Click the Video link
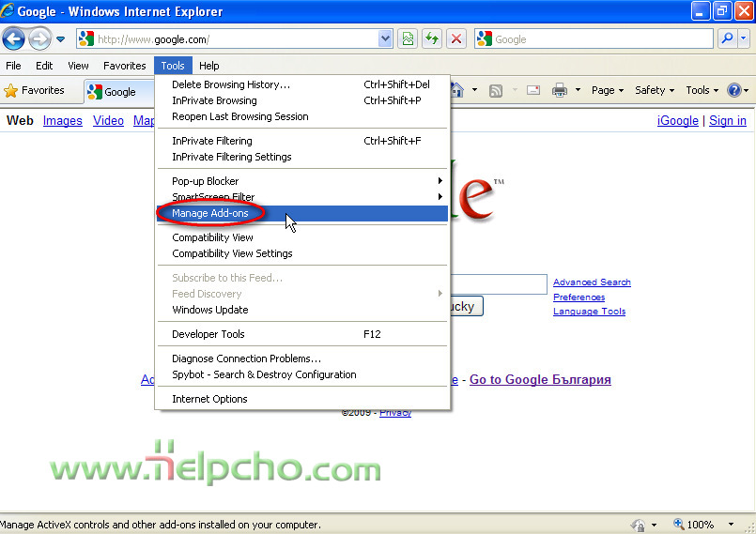This screenshot has width=756, height=534. 109,120
